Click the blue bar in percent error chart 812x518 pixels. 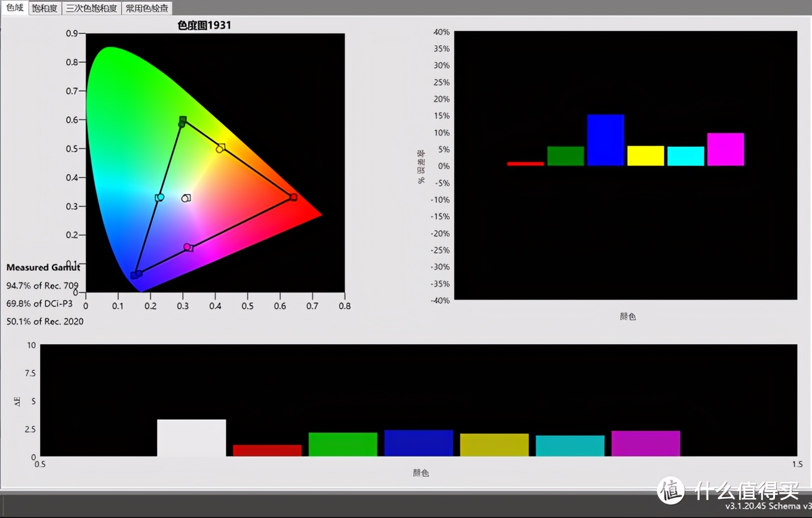(x=605, y=140)
